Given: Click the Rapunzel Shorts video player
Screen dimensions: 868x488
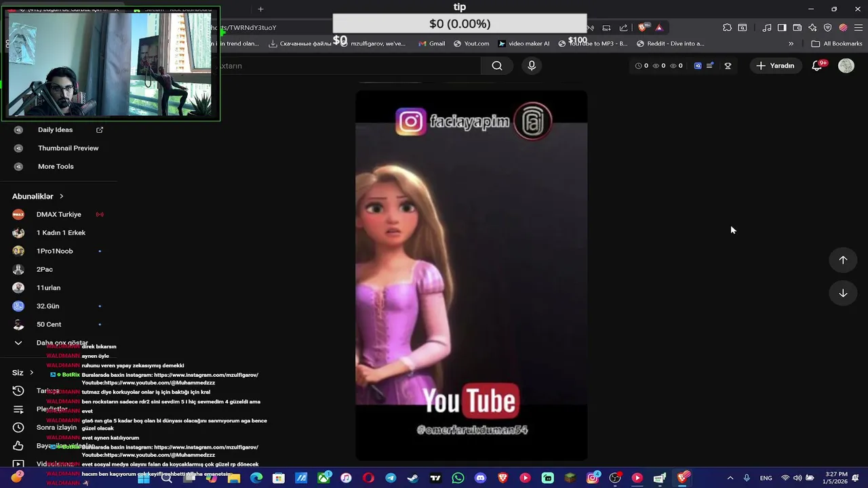Looking at the screenshot, I should coord(471,276).
